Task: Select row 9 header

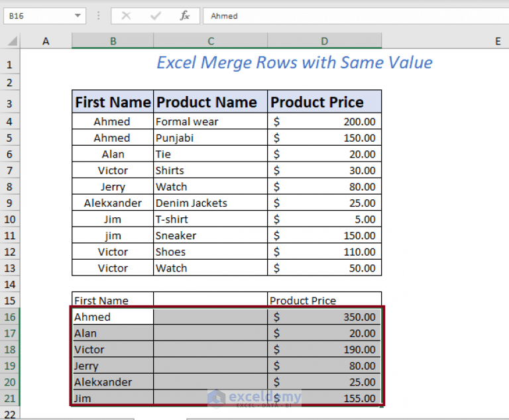Action: pos(10,203)
